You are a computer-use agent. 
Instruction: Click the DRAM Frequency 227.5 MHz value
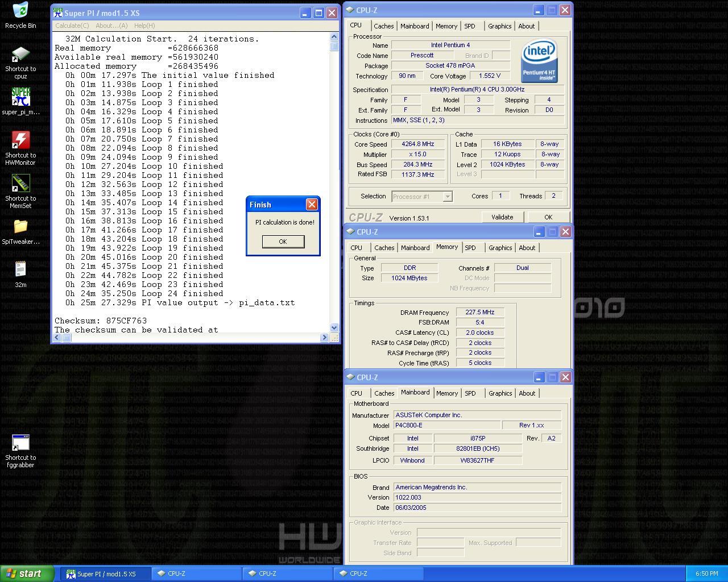tap(481, 313)
